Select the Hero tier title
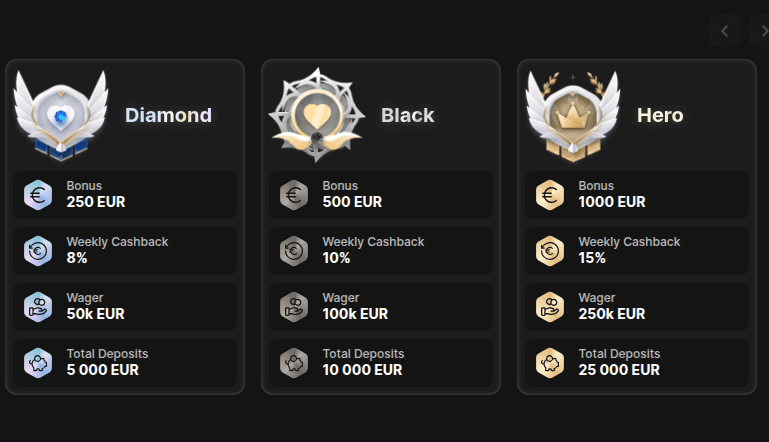Image resolution: width=769 pixels, height=442 pixels. point(660,115)
